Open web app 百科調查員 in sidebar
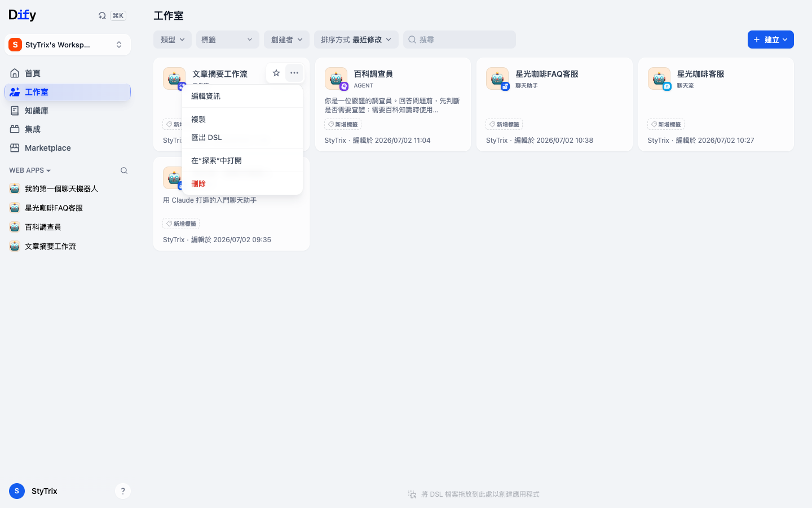Image resolution: width=812 pixels, height=508 pixels. [68, 227]
